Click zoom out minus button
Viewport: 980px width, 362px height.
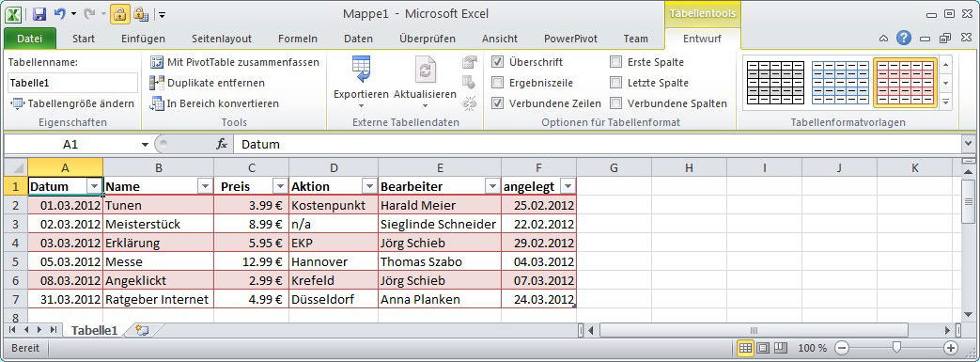(843, 348)
